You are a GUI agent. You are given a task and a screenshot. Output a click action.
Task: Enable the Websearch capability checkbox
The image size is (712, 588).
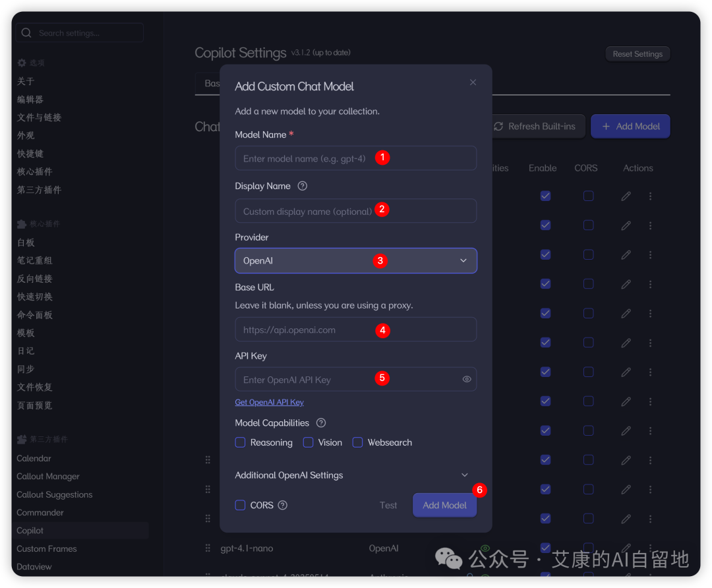(358, 442)
